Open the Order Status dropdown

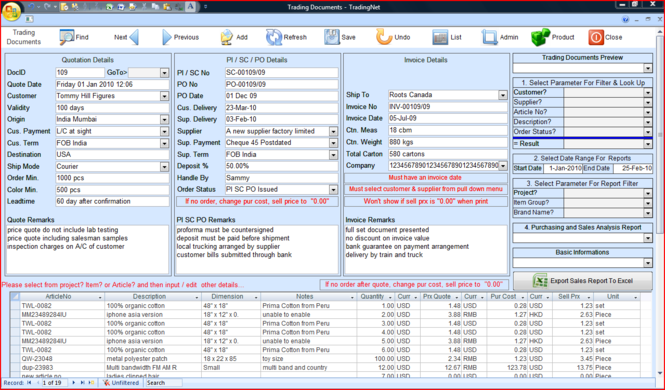point(333,189)
